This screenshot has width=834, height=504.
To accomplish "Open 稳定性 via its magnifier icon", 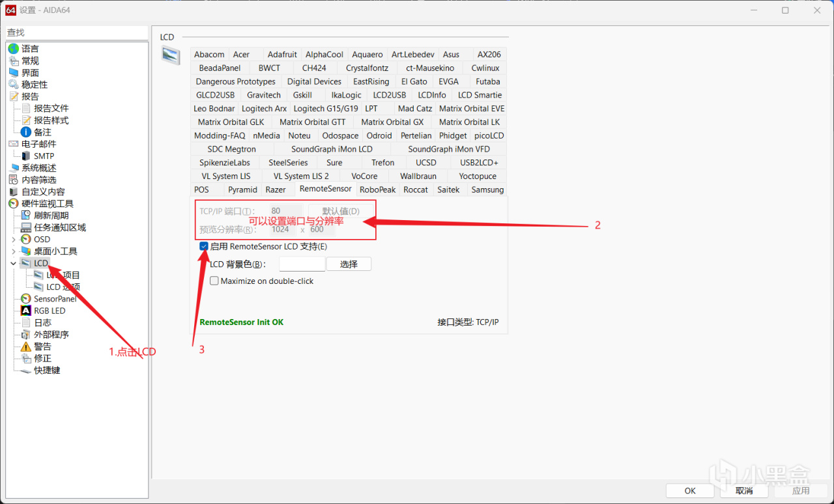I will [x=14, y=85].
